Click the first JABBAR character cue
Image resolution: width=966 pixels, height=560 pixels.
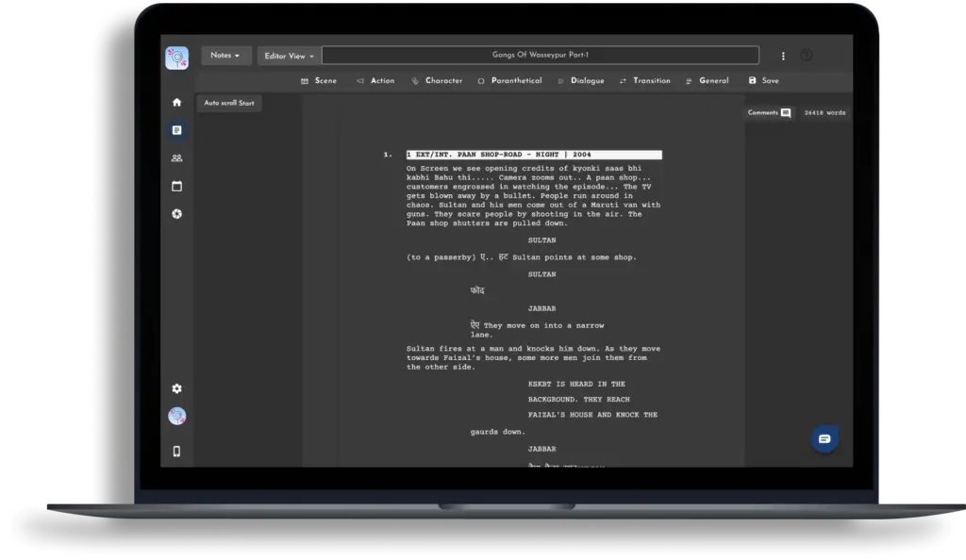click(x=541, y=308)
